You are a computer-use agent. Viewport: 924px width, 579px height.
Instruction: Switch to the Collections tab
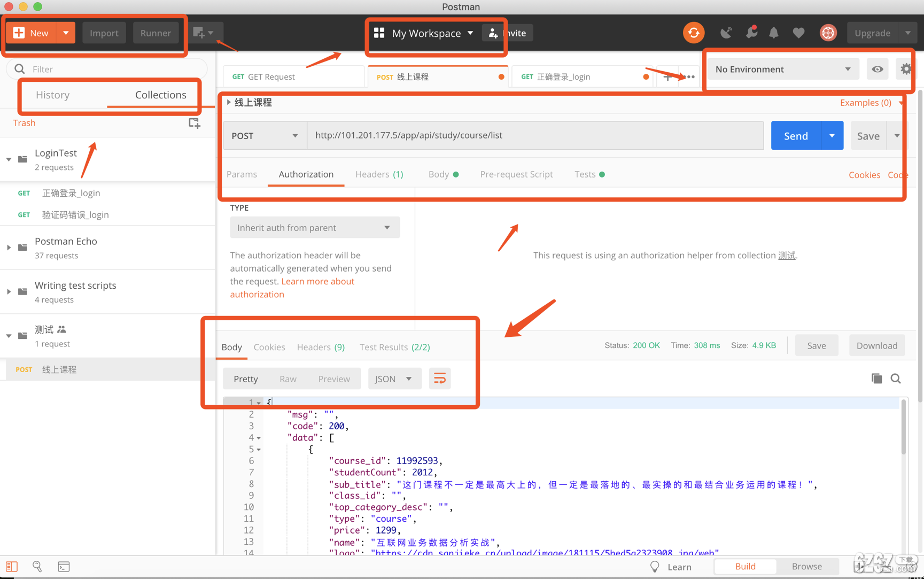[160, 95]
